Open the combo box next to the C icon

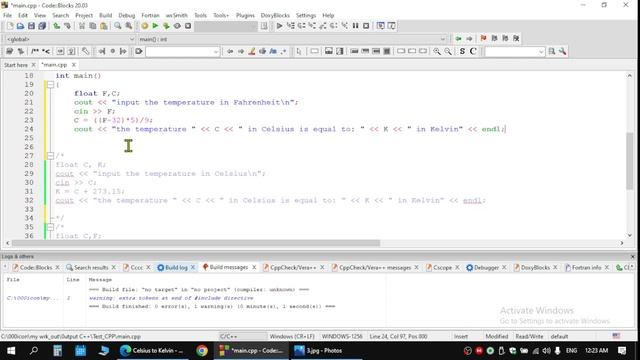click(514, 51)
